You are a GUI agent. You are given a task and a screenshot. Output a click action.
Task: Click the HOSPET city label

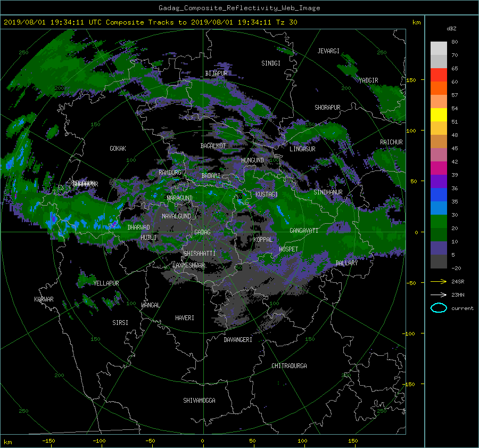tap(288, 249)
